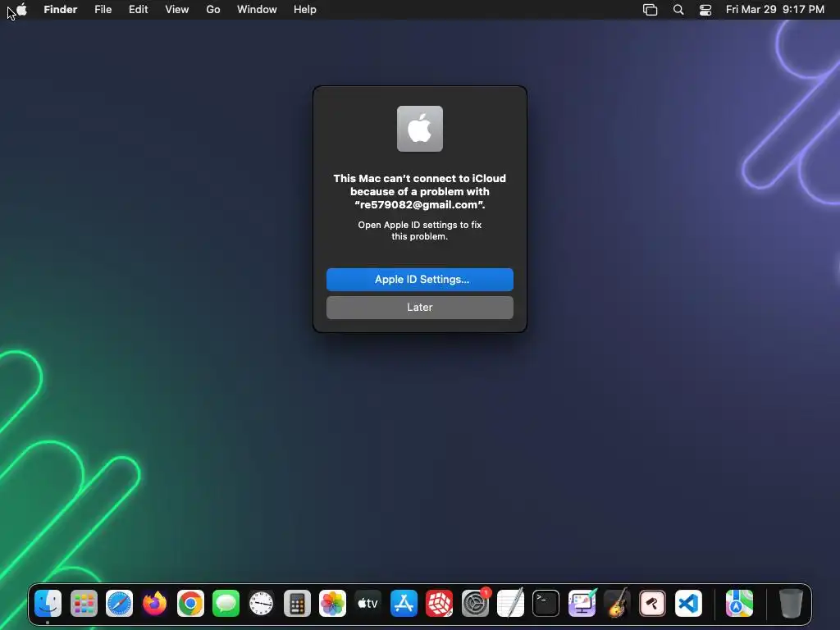
Task: Launch Google Chrome from the Dock
Action: tap(190, 604)
